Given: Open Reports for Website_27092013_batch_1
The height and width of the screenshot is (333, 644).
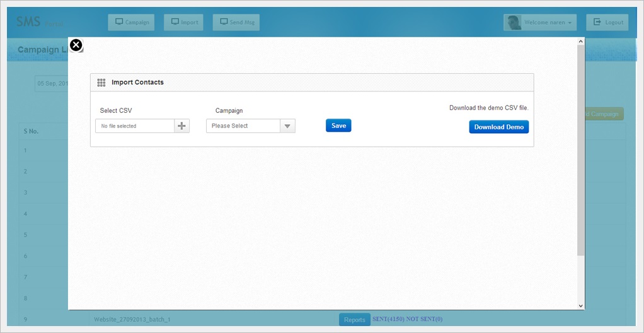Looking at the screenshot, I should 354,320.
